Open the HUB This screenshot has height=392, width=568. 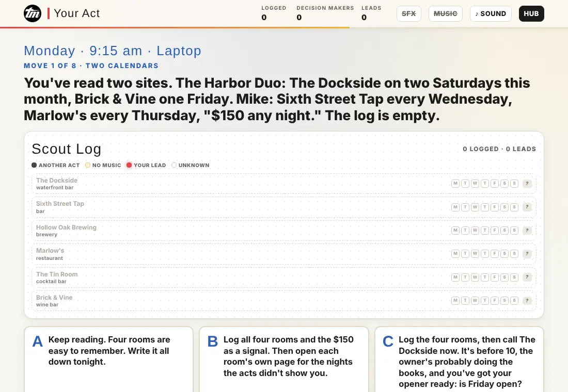[x=531, y=14]
